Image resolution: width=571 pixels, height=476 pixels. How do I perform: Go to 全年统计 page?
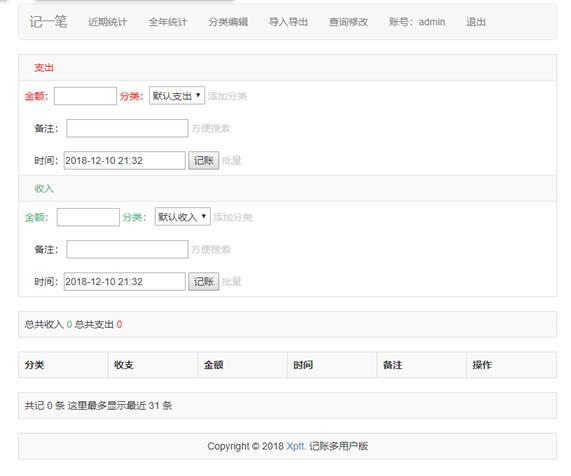(x=168, y=22)
